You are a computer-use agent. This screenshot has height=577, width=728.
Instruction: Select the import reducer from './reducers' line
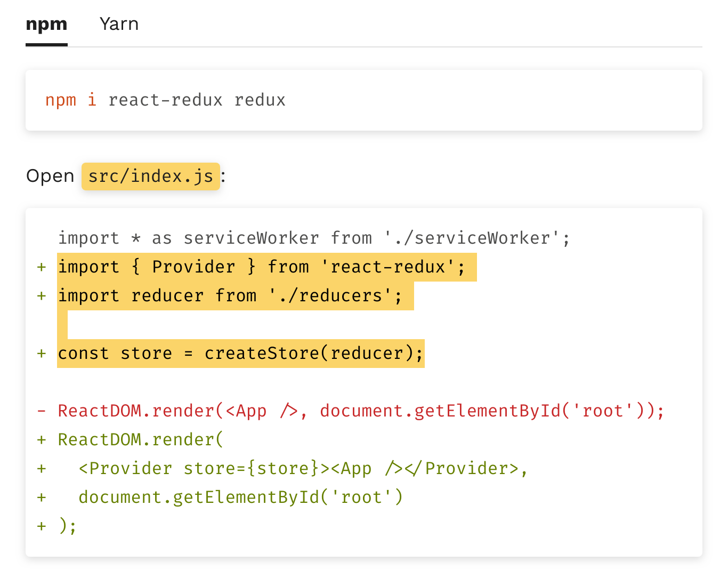[x=230, y=295]
